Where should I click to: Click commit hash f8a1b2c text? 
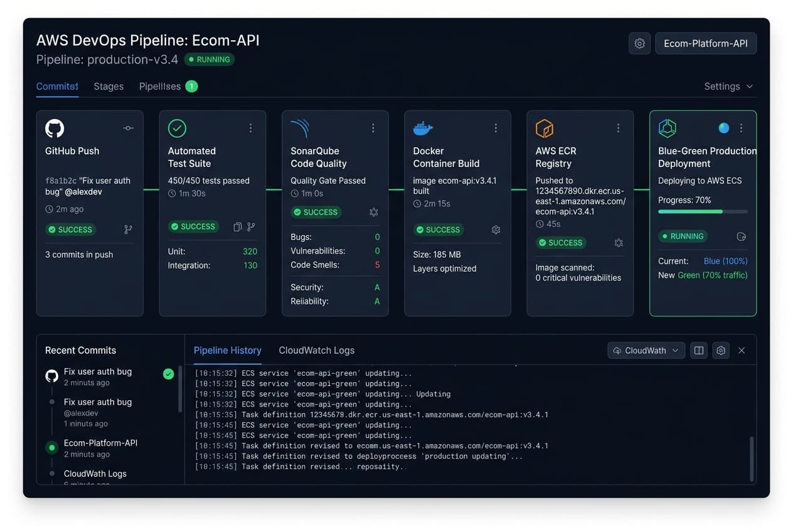[x=61, y=181]
